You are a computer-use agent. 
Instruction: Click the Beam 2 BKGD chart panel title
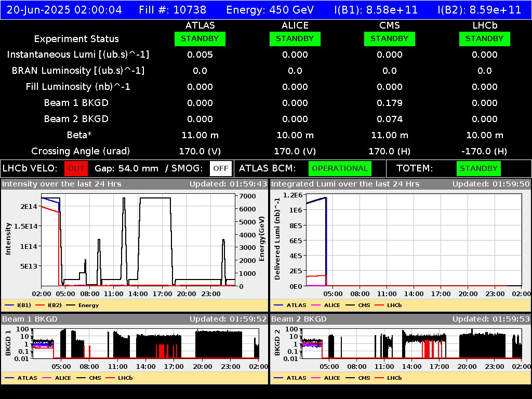pyautogui.click(x=299, y=320)
